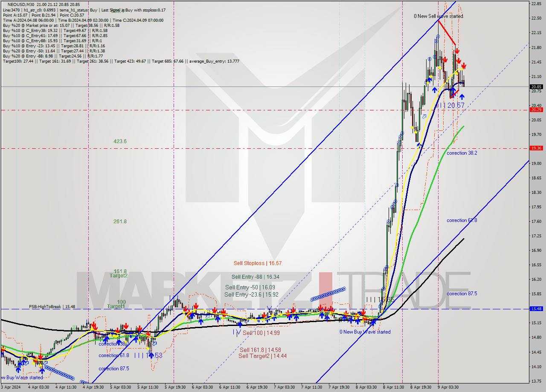This screenshot has width=546, height=392.
Task: Click the 'Buy %20 @ Entry -50: 11.64' line
Action: click(54, 51)
